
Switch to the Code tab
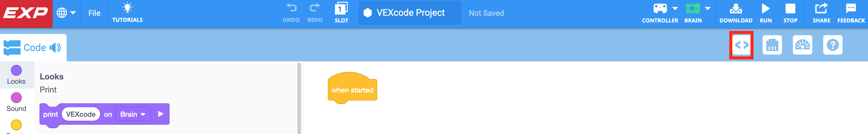tap(33, 48)
